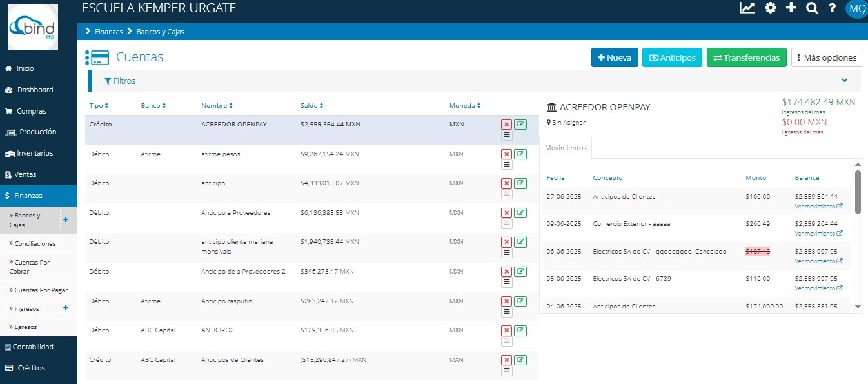Open Ventas in the sidebar menu
Screen dimensions: 868x384
26,174
